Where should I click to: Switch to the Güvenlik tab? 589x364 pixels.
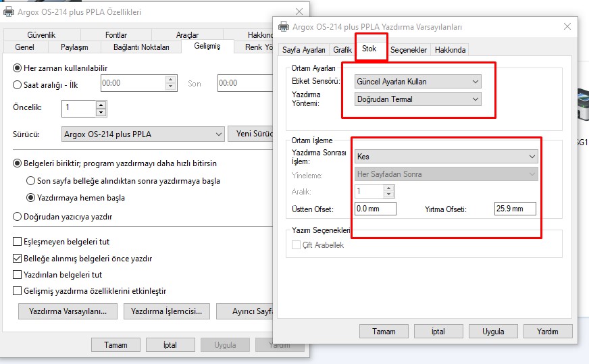pos(41,35)
